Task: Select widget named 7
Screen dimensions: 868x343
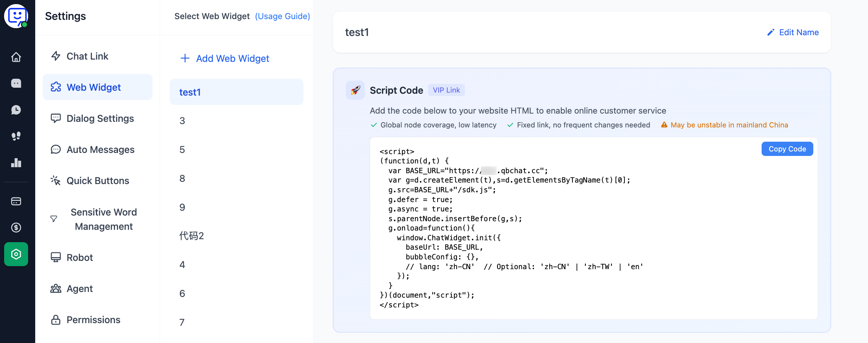Action: [x=236, y=322]
